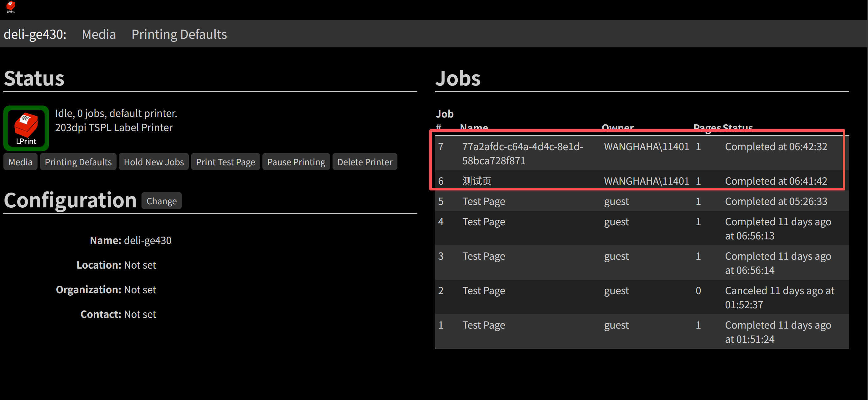Click the Status section heading

click(34, 78)
